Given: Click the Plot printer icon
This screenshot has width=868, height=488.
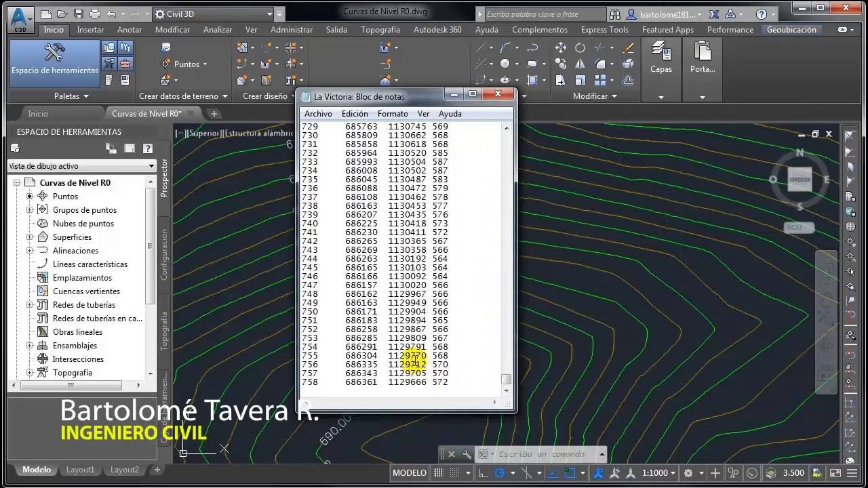Looking at the screenshot, I should tap(95, 14).
